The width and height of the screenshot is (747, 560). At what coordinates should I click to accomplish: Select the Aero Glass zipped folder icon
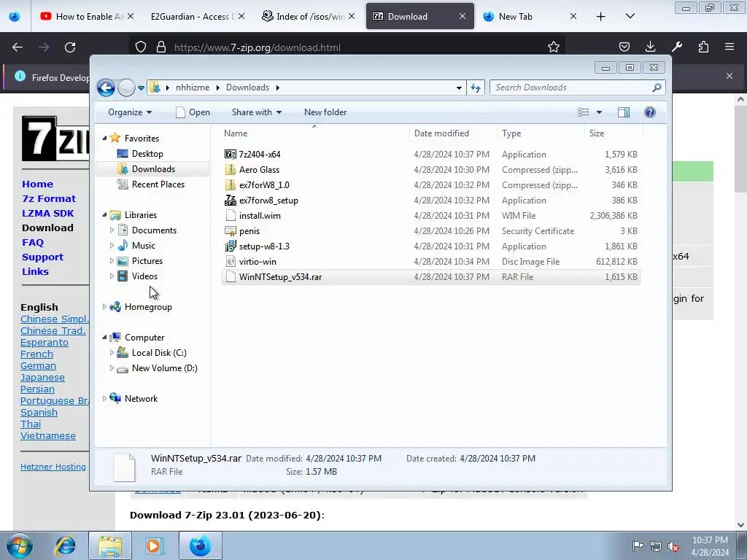231,169
